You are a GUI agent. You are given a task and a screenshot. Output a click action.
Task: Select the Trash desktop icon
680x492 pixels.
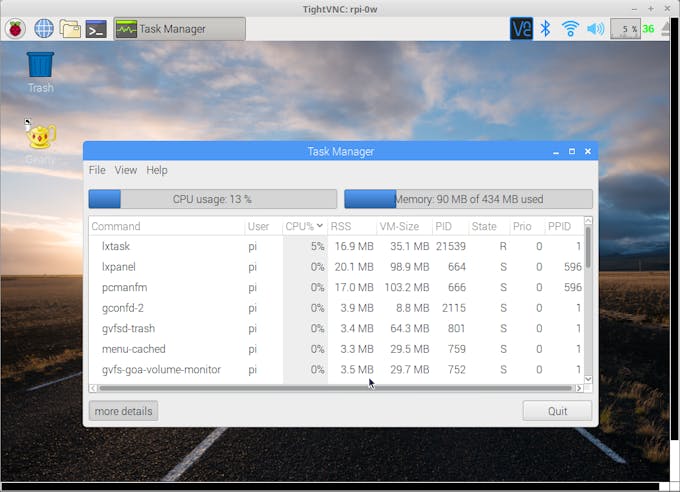(x=40, y=72)
